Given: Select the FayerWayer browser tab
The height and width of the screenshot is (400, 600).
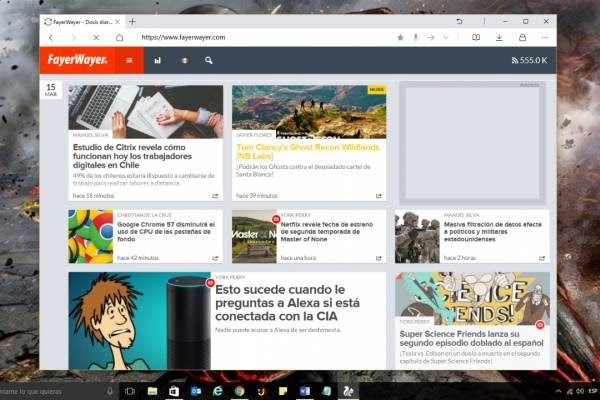Looking at the screenshot, I should click(x=82, y=22).
